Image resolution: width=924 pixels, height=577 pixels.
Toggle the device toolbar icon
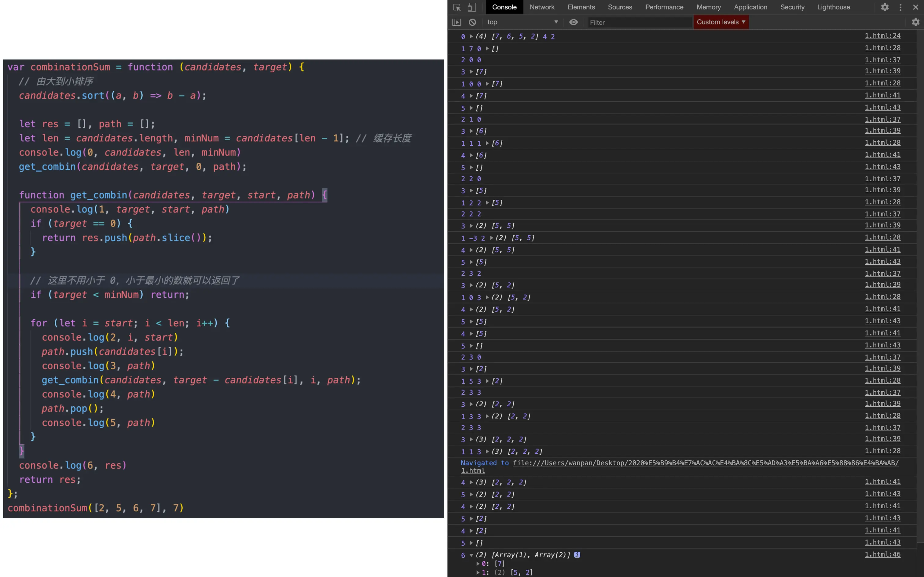[x=472, y=7]
